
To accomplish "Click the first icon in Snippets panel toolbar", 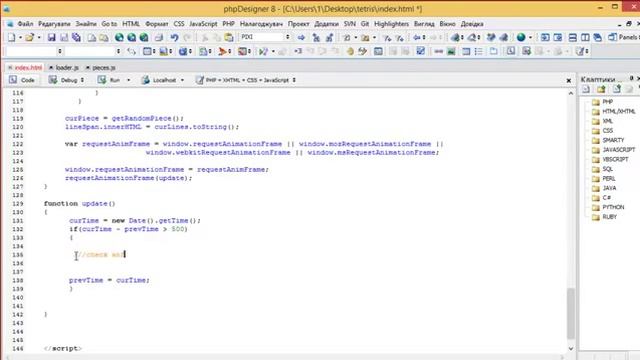I will tap(586, 89).
